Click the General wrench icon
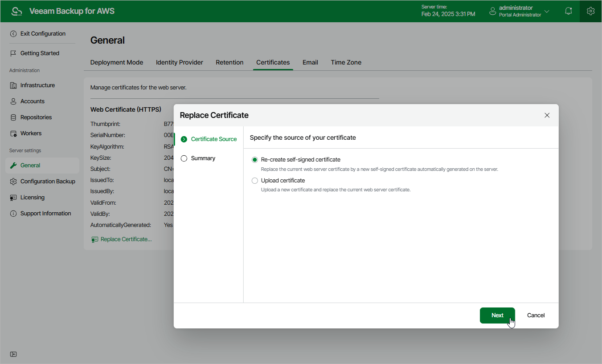 pyautogui.click(x=13, y=166)
